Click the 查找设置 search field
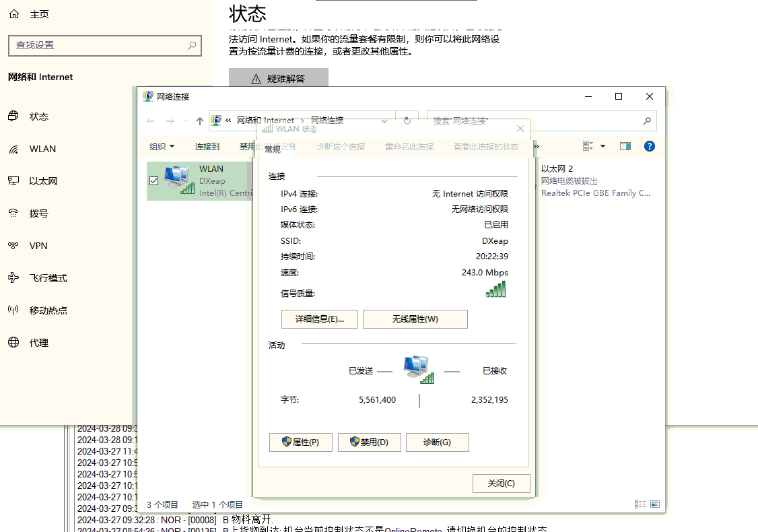Viewport: 758px width, 532px height. [105, 46]
